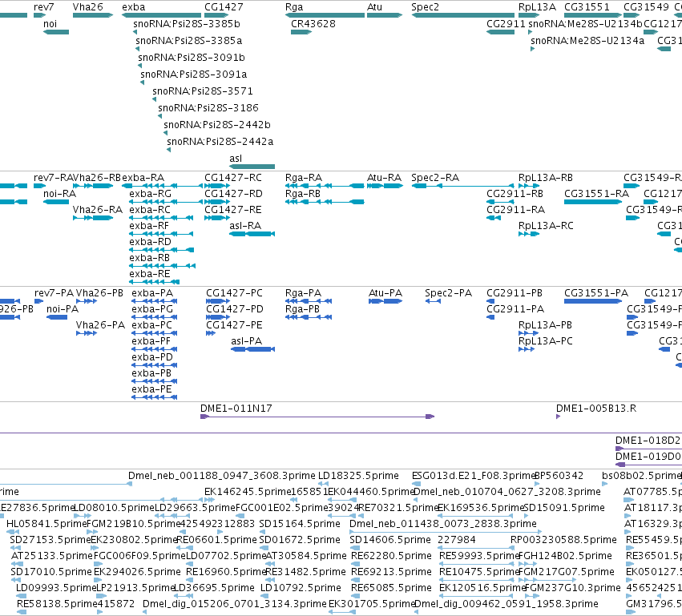Select the Rga gene label
Viewport: 682px width, 616px height.
tap(294, 7)
